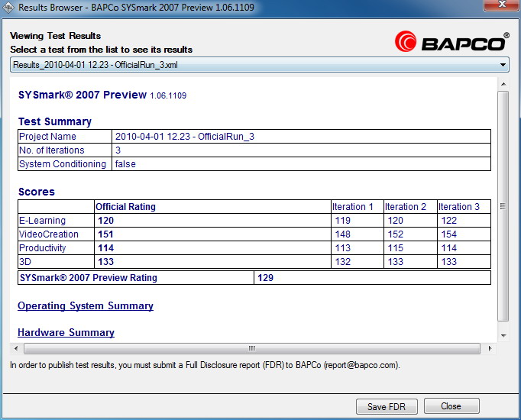Screen dimensions: 521x420
Task: Click the System Conditioning value false
Action: coord(125,164)
